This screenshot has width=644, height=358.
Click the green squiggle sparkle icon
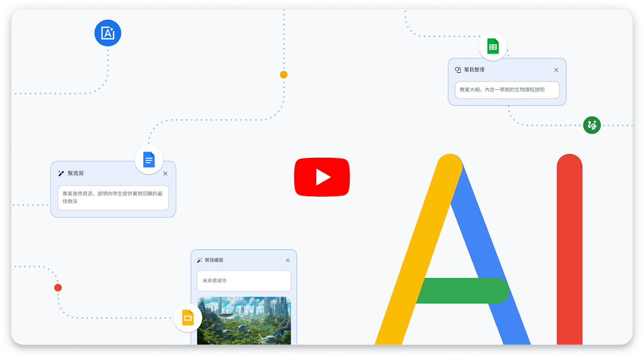click(592, 125)
